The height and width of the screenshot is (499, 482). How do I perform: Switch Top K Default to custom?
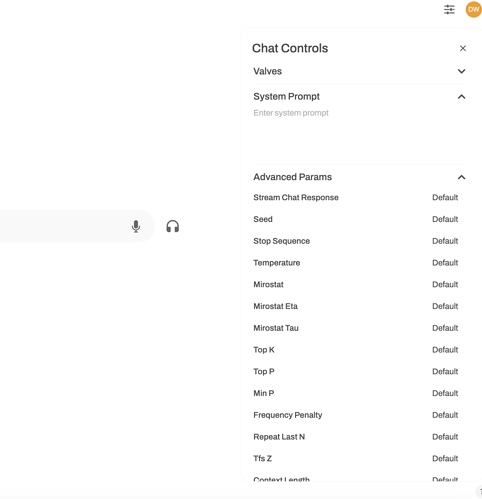point(445,350)
